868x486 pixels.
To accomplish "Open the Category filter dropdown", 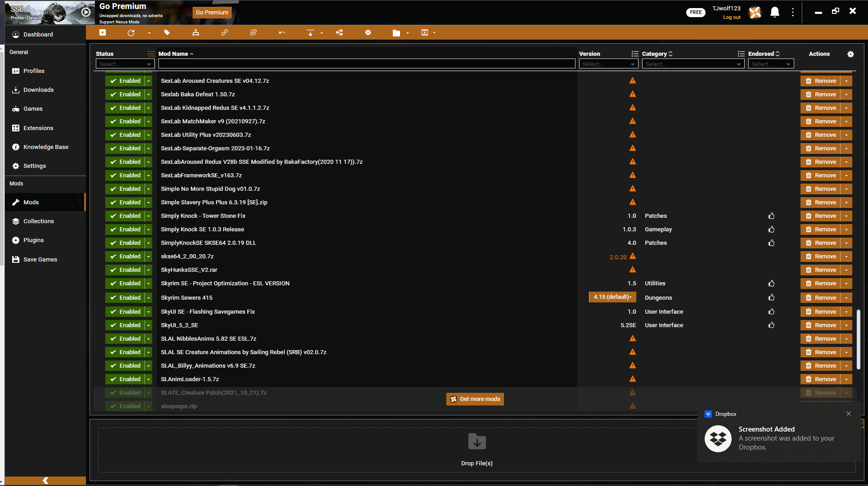I will coord(693,63).
